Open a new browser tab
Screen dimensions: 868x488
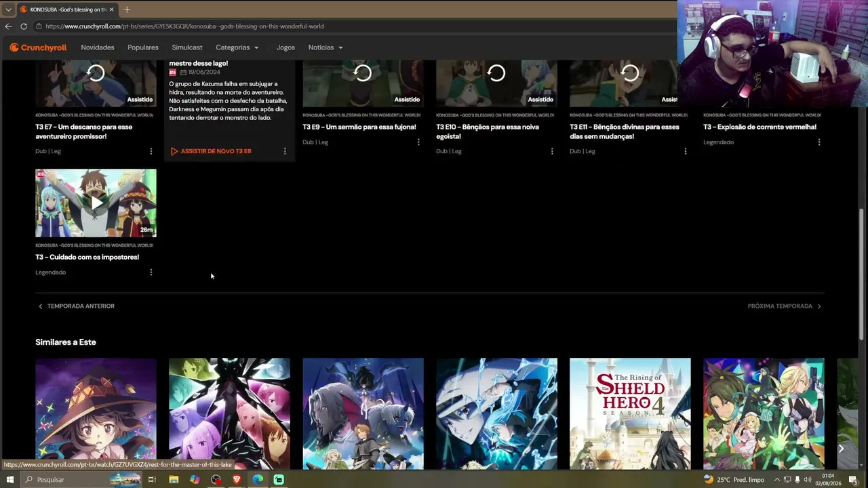[x=127, y=9]
